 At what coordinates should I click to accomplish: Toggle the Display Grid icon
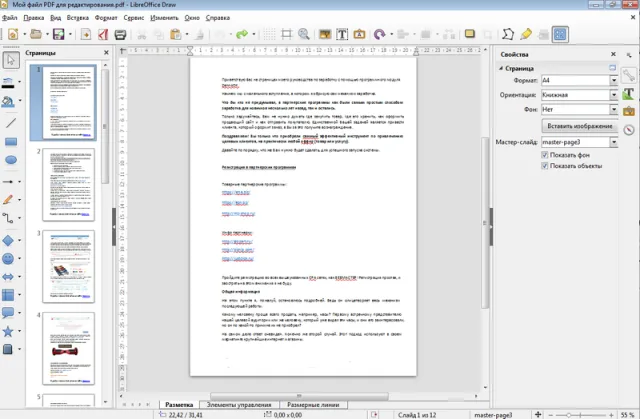[269, 34]
